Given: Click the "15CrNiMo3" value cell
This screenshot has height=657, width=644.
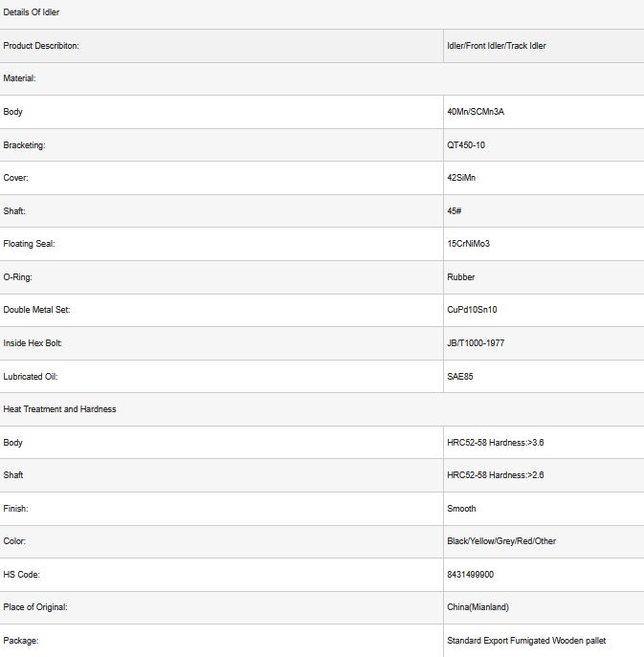Looking at the screenshot, I should coord(468,244).
